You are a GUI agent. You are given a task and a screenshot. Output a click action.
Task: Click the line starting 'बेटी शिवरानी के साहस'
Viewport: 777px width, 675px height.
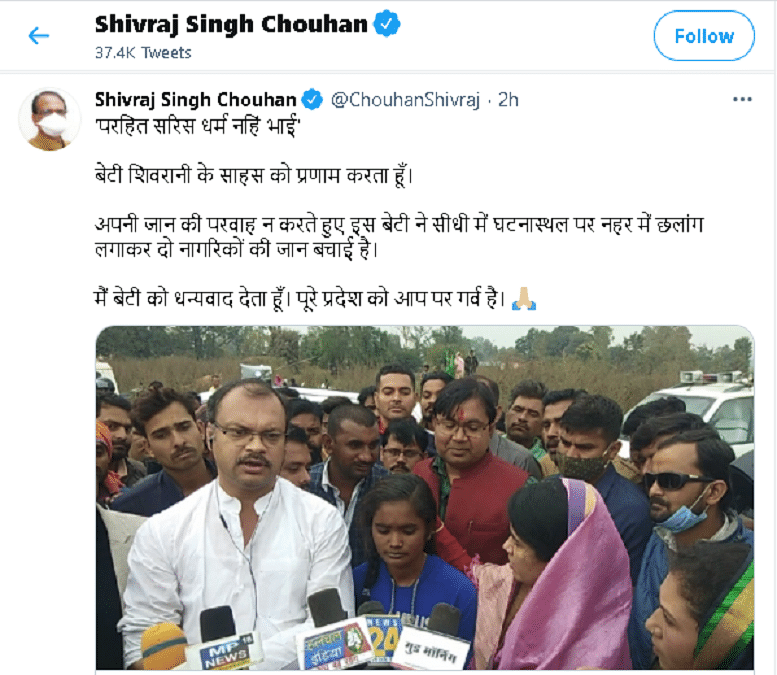[x=253, y=175]
